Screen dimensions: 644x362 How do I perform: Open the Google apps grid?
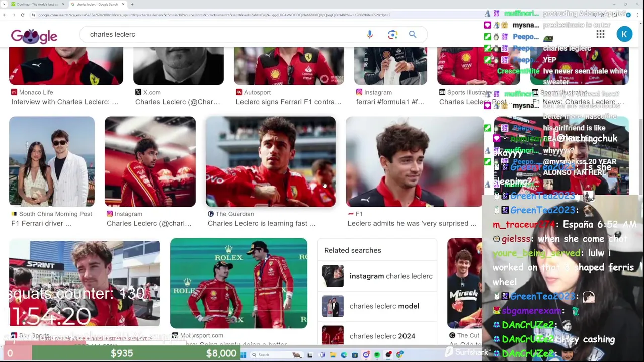(x=600, y=34)
